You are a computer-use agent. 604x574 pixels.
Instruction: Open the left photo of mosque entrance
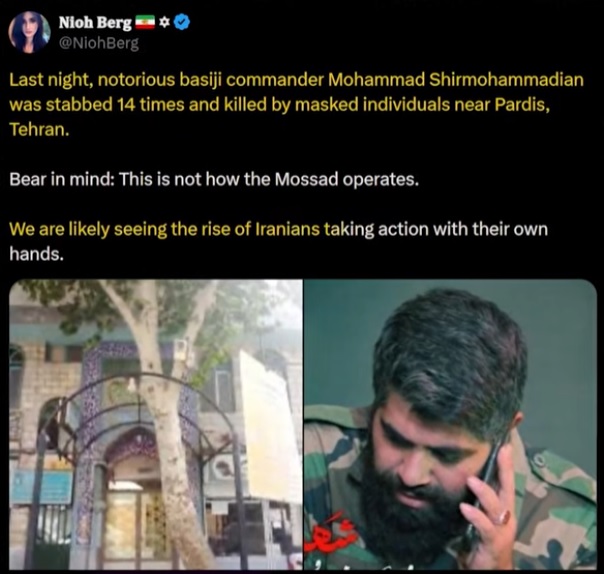pyautogui.click(x=156, y=424)
